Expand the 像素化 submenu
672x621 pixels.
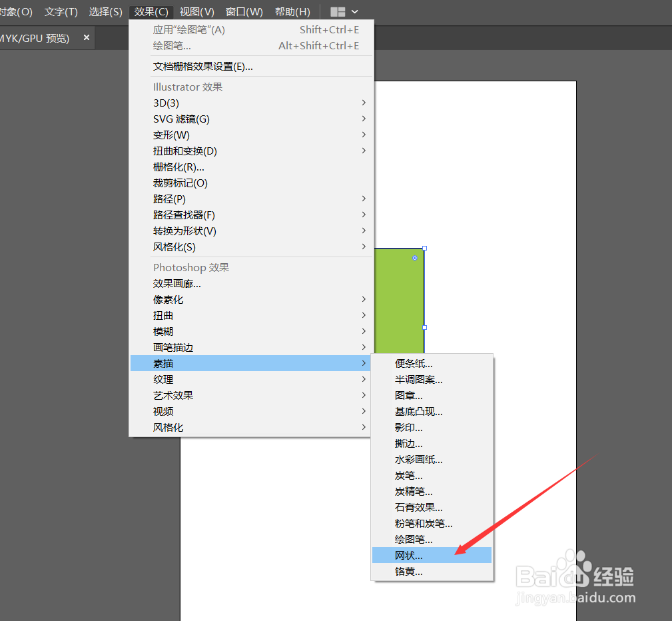point(252,299)
